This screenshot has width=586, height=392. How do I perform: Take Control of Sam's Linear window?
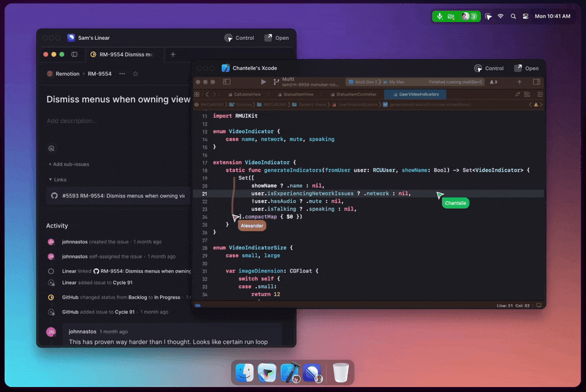[239, 38]
